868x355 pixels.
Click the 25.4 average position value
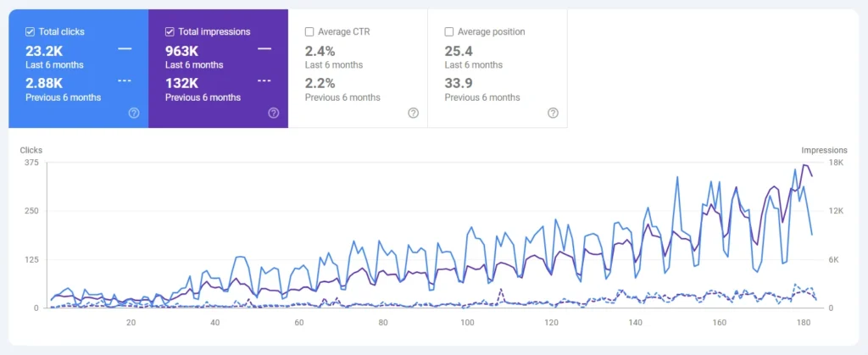pos(459,51)
